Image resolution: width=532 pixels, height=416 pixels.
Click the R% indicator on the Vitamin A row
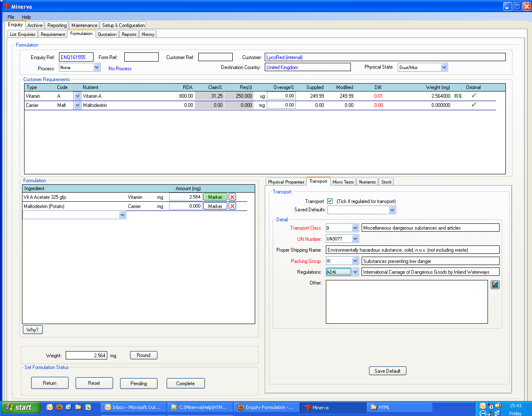pos(458,96)
